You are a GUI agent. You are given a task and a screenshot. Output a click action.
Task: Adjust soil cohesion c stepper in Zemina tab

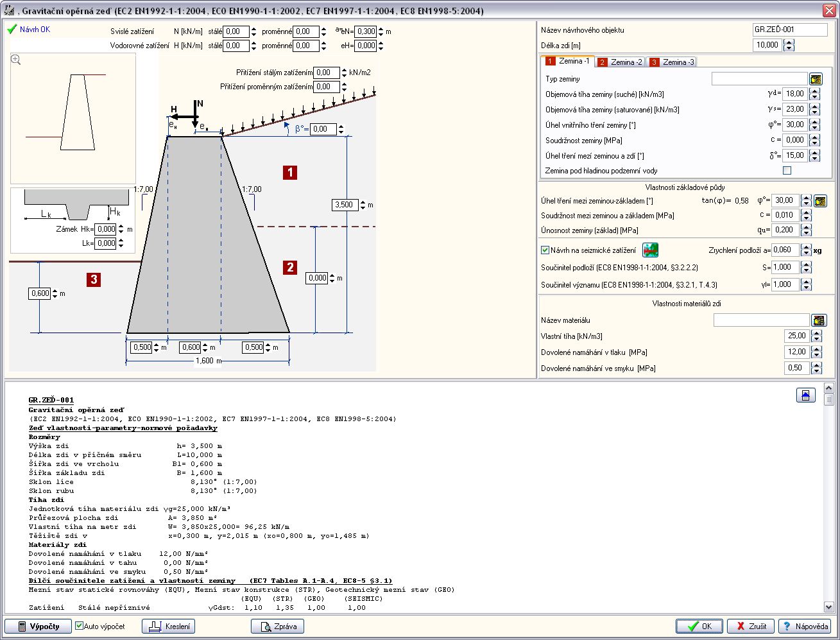click(x=815, y=140)
